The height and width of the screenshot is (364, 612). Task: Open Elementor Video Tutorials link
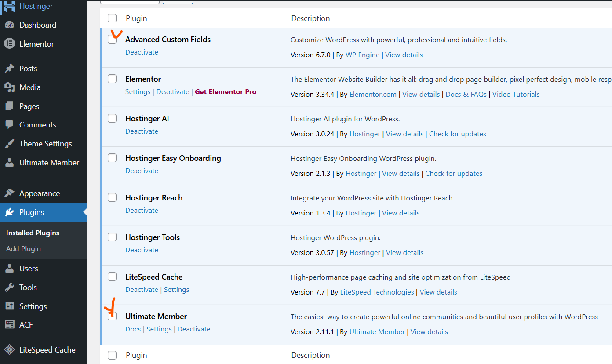516,95
